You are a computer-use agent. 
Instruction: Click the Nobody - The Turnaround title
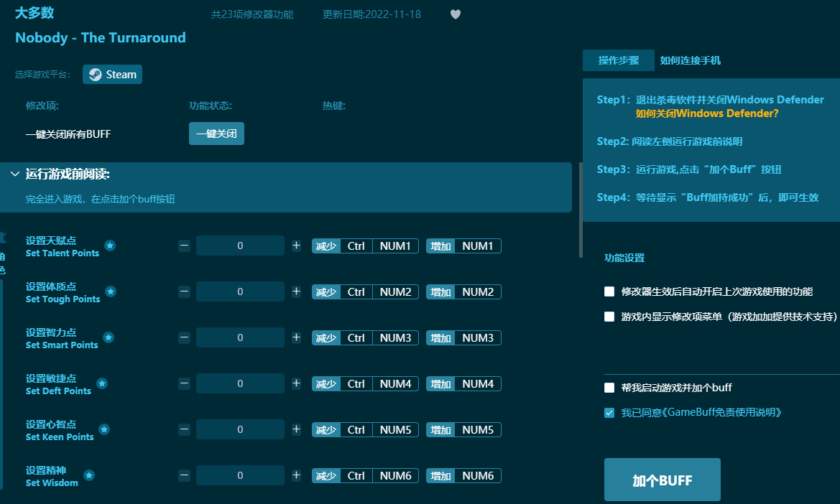pos(100,37)
